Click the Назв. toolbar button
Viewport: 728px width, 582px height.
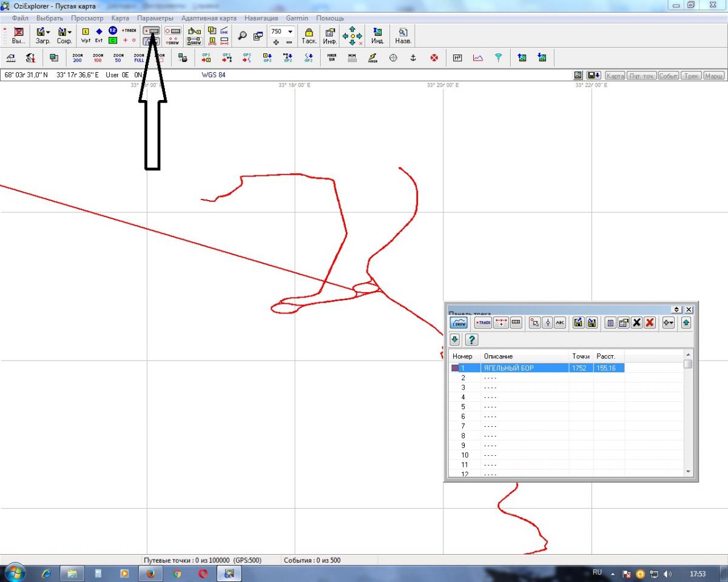tap(403, 35)
